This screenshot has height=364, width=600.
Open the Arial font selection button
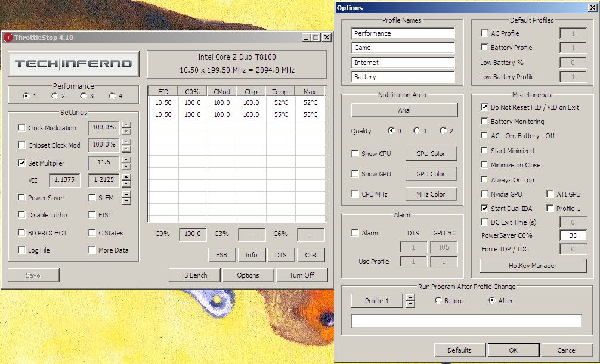point(404,110)
